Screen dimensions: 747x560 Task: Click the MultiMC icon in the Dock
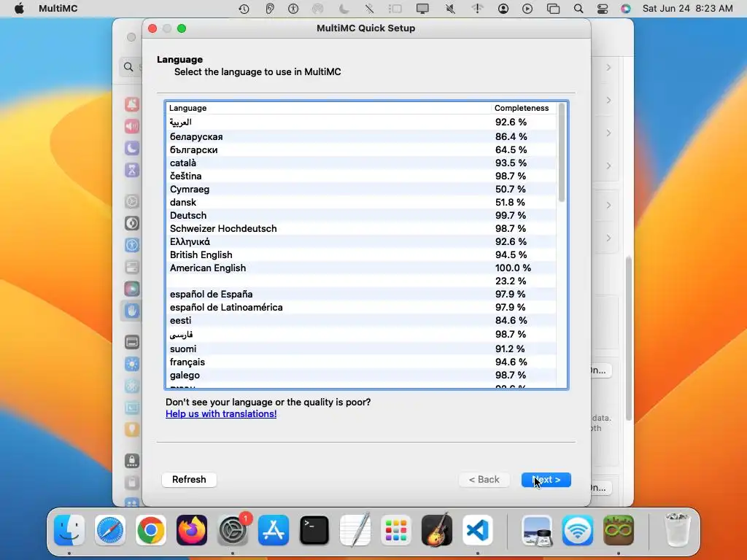[619, 530]
